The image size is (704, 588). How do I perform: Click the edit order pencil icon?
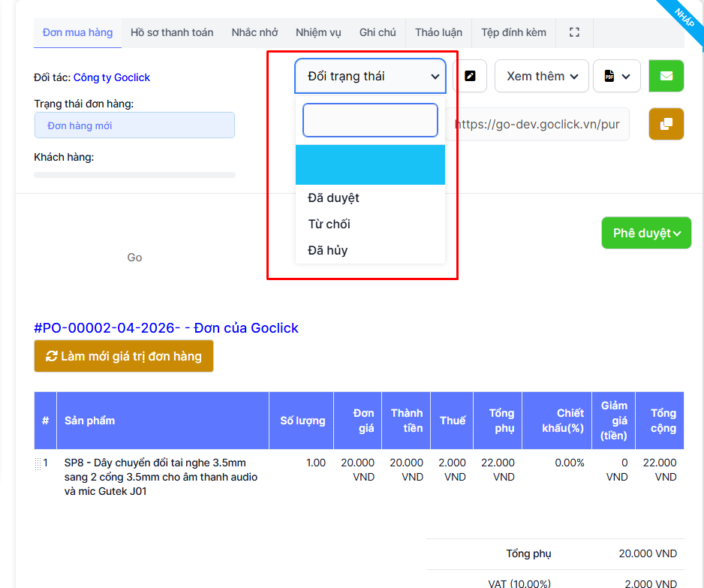point(471,76)
